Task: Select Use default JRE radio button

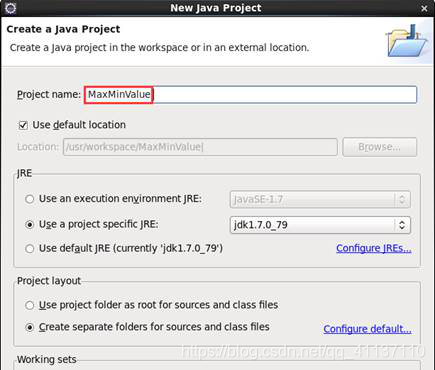Action: (x=30, y=249)
